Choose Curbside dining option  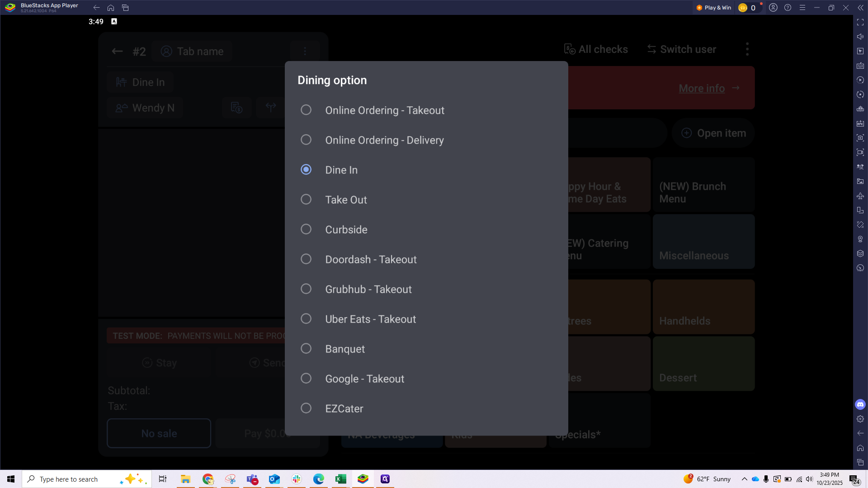coord(306,229)
